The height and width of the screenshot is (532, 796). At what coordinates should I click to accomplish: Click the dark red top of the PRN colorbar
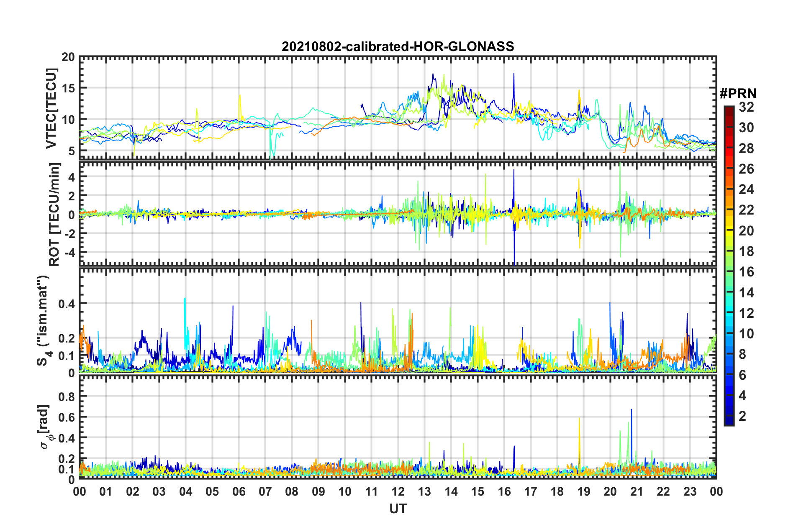(729, 110)
